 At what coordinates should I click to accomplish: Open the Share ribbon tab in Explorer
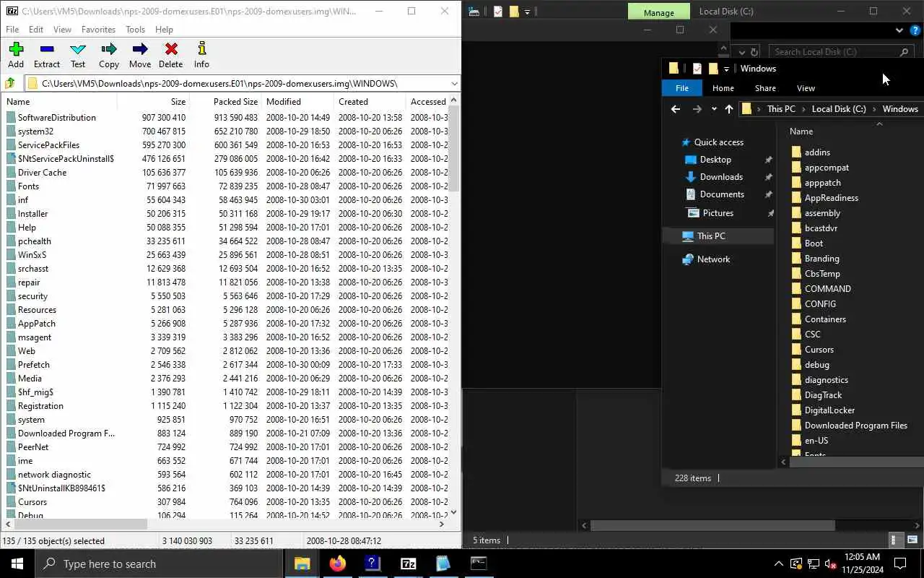765,88
